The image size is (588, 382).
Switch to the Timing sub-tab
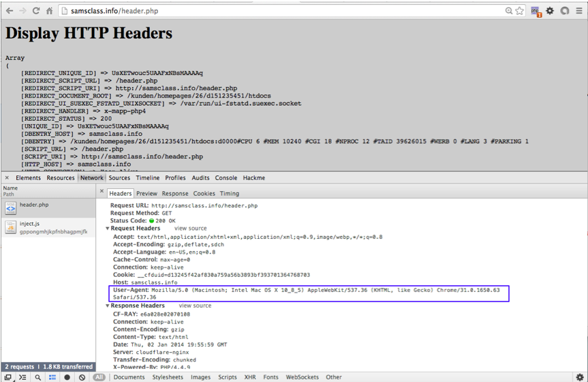pos(230,194)
